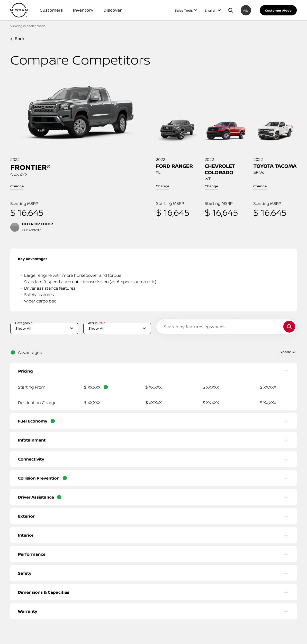The height and width of the screenshot is (644, 307).
Task: Open the Collision Prevention section header
Action: [153, 478]
